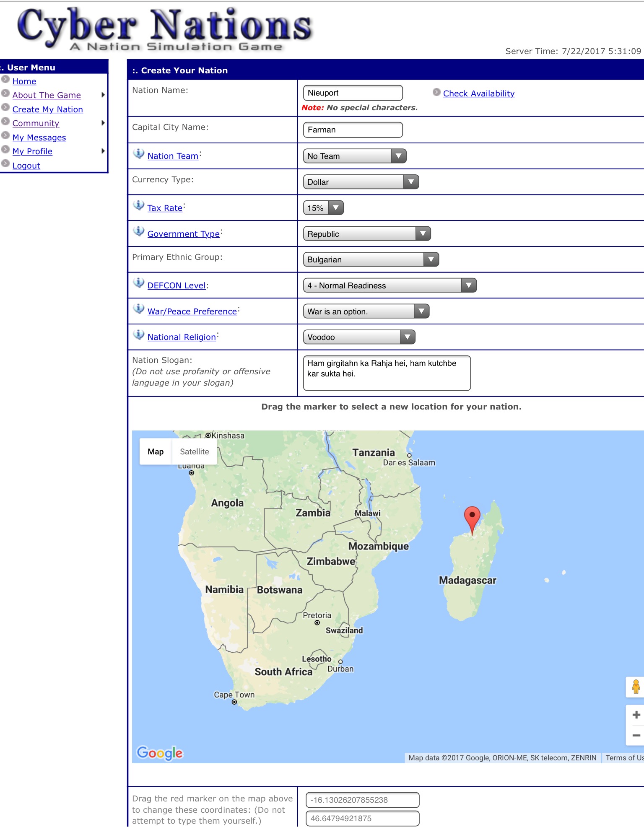Image resolution: width=644 pixels, height=827 pixels.
Task: Expand the Community submenu arrow
Action: coord(103,123)
